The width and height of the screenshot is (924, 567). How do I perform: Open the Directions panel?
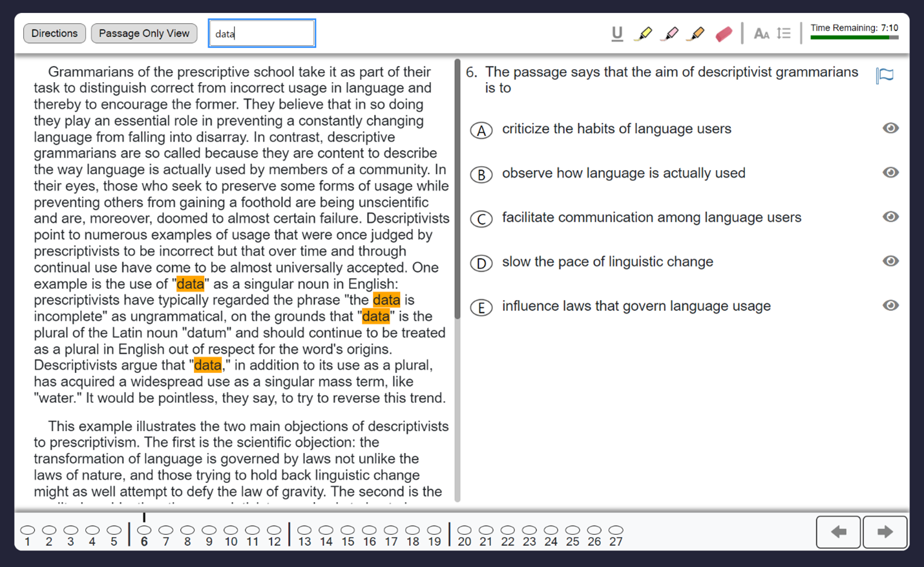pos(54,33)
